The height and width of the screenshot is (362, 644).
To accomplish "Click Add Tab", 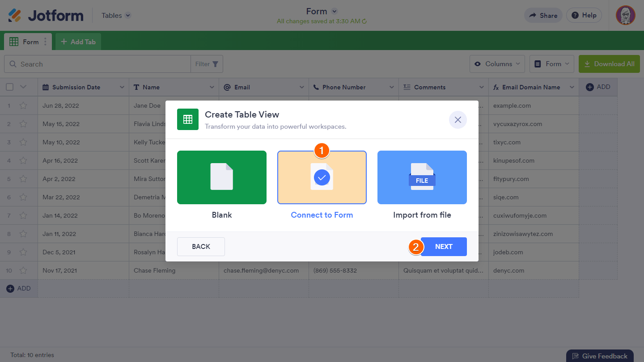I will [x=78, y=42].
